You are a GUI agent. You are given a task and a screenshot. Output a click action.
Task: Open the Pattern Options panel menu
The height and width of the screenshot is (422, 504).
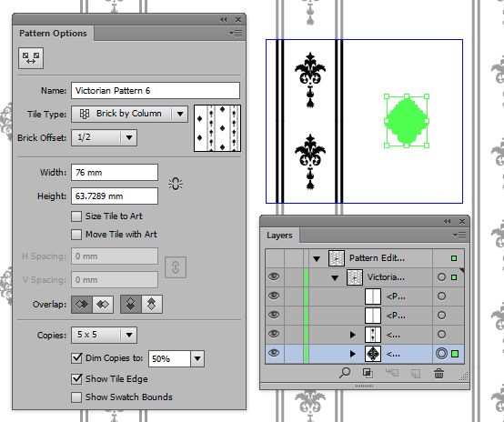[x=236, y=33]
